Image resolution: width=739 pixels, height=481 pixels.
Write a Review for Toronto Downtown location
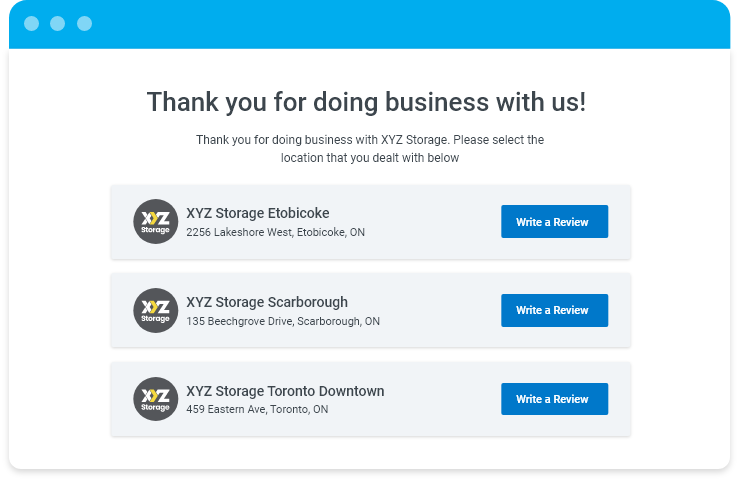[554, 399]
